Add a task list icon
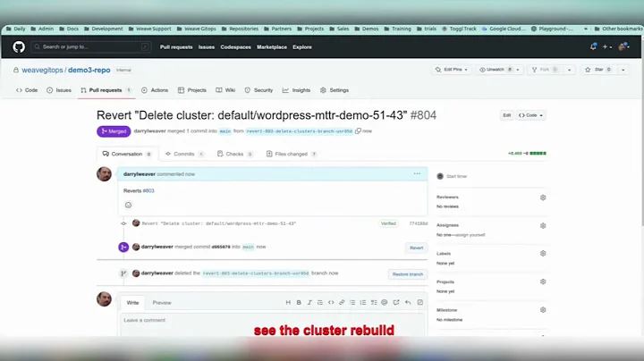644x361 pixels. (374, 302)
